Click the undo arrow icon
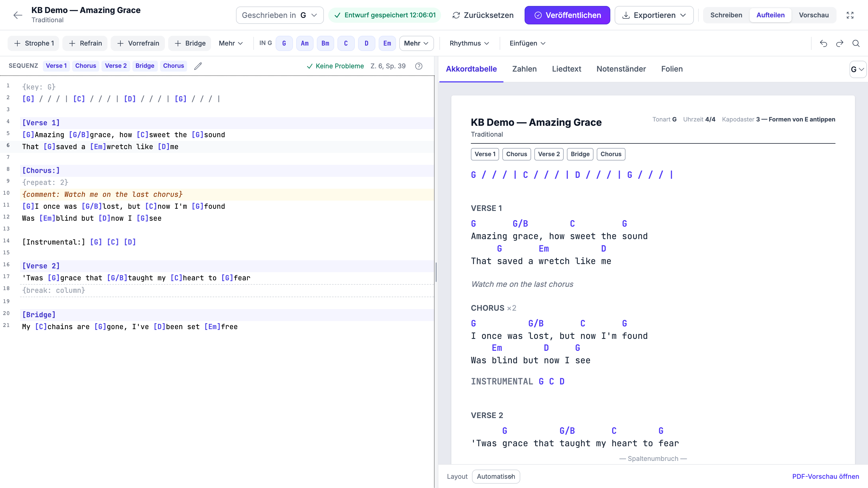Viewport: 868px width, 488px height. click(x=824, y=43)
